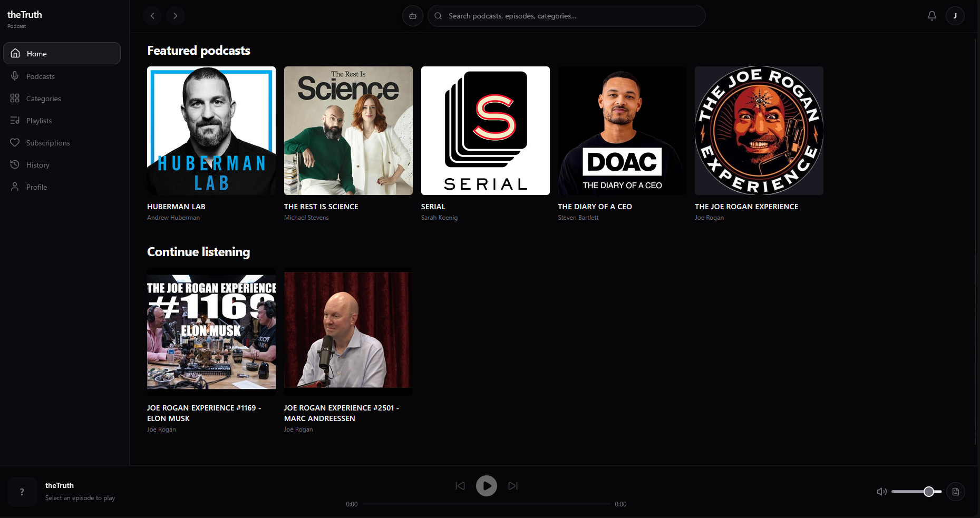
Task: Navigate back with the left chevron
Action: (152, 16)
